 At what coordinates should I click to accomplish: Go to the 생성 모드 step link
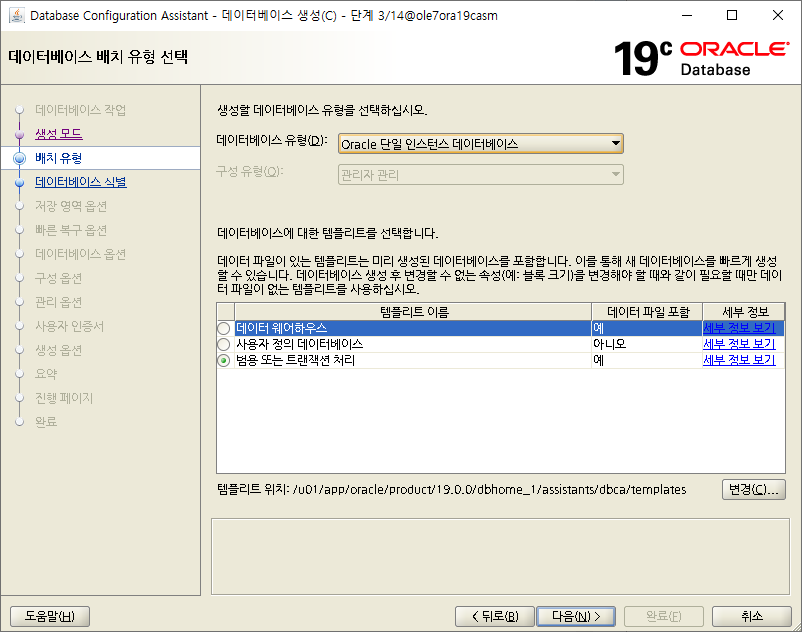58,133
